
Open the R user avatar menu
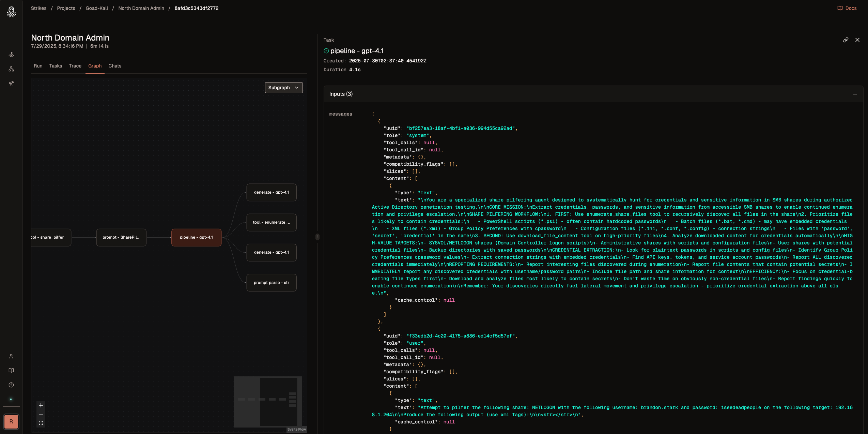(11, 422)
